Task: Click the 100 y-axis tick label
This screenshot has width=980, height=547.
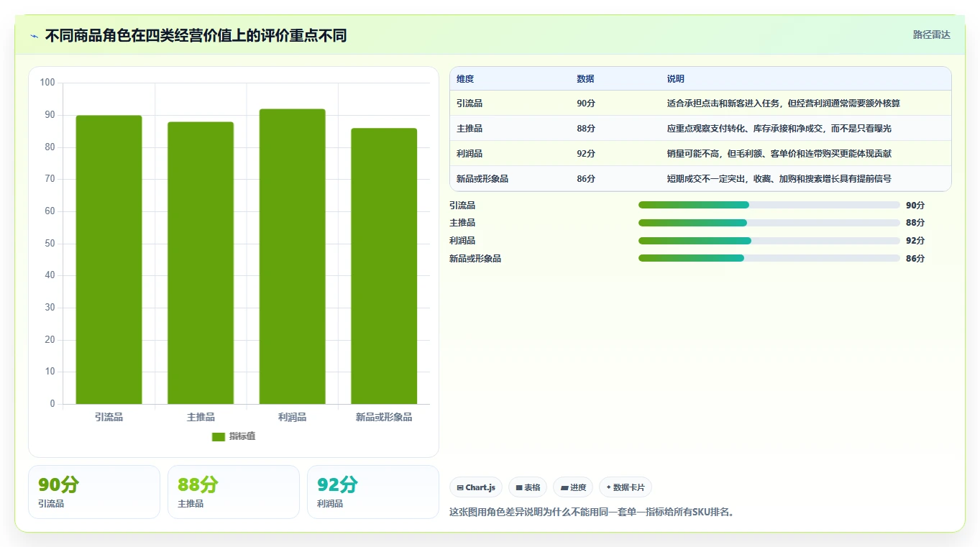Action: pos(47,83)
